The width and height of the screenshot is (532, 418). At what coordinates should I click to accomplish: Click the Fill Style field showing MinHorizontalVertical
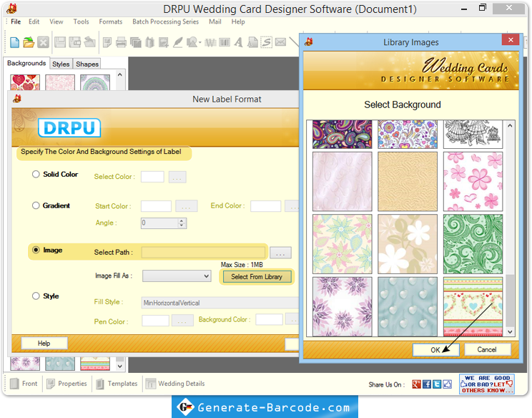220,303
